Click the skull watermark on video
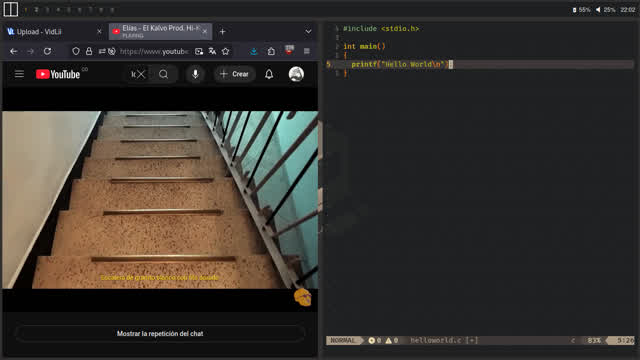This screenshot has height=360, width=640. pyautogui.click(x=302, y=297)
